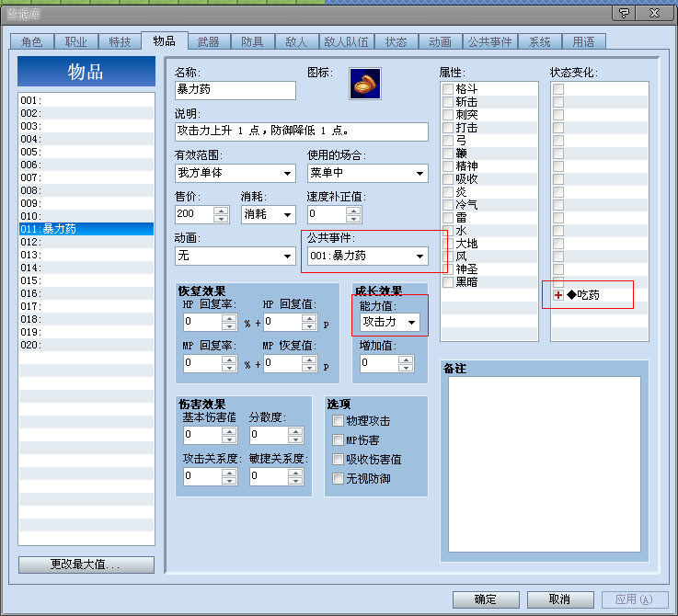Open the 武器 tab

tap(209, 42)
